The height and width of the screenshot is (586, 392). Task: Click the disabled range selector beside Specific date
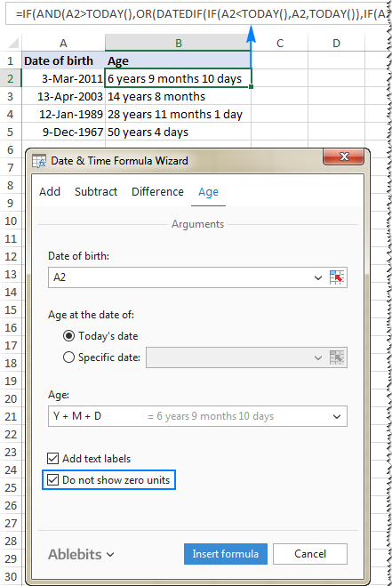pos(337,357)
